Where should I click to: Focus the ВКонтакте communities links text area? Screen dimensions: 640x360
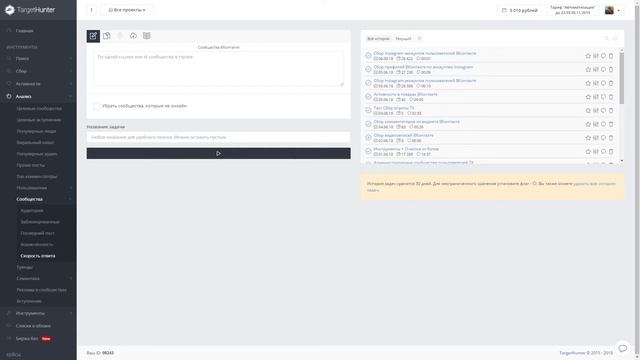[218, 69]
